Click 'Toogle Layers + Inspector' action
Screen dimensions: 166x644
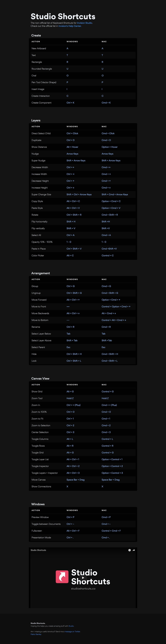pos(45,473)
